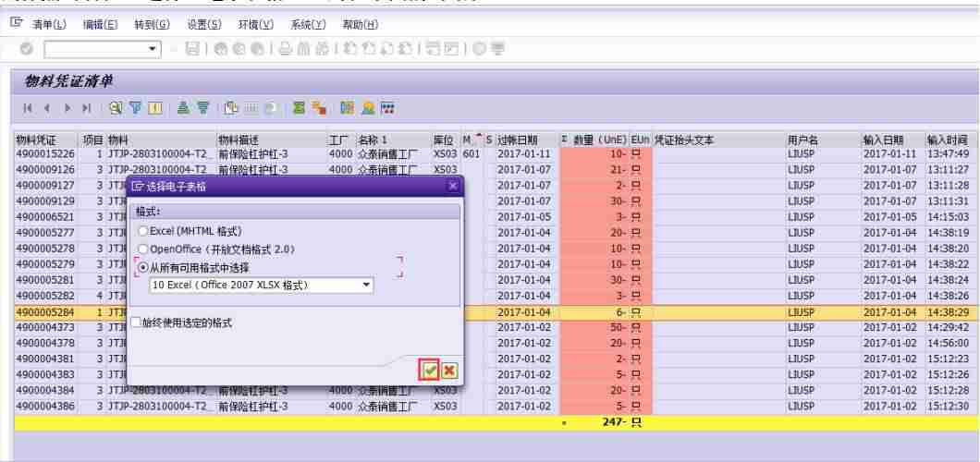
Task: Cancel the spreadsheet dialog with red X
Action: 448,371
